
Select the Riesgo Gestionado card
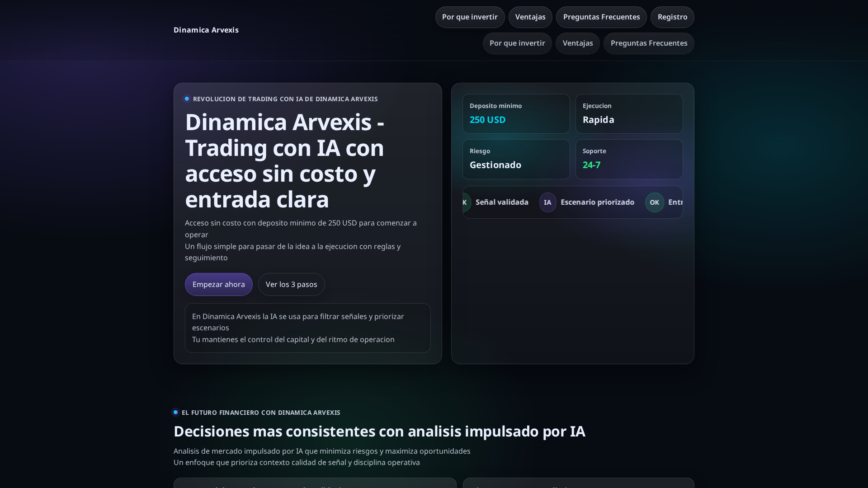tap(516, 159)
